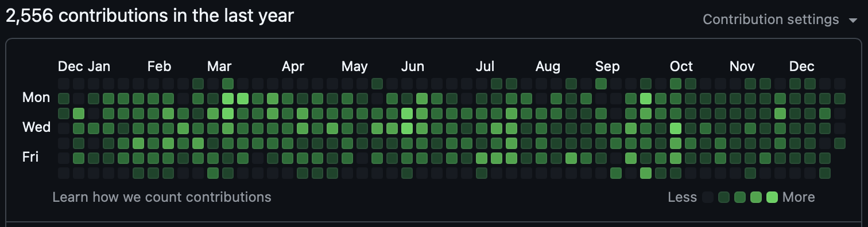Click the Apr month label
Image resolution: width=868 pixels, height=227 pixels.
click(x=293, y=66)
